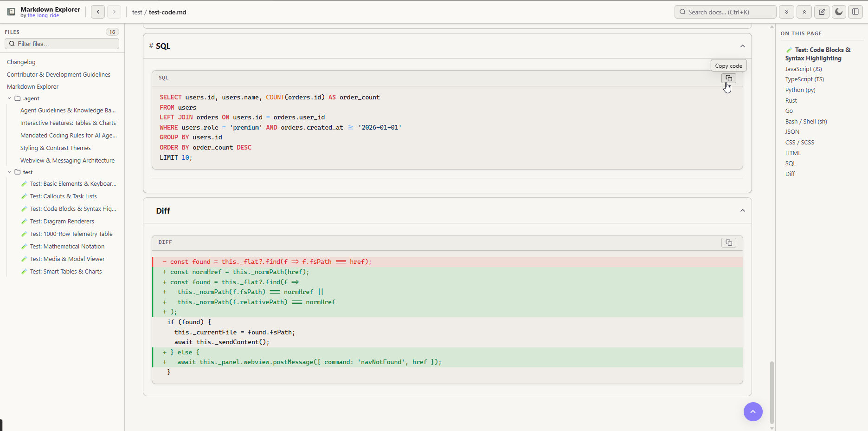Toggle the sidebar panel layout icon

tap(855, 12)
